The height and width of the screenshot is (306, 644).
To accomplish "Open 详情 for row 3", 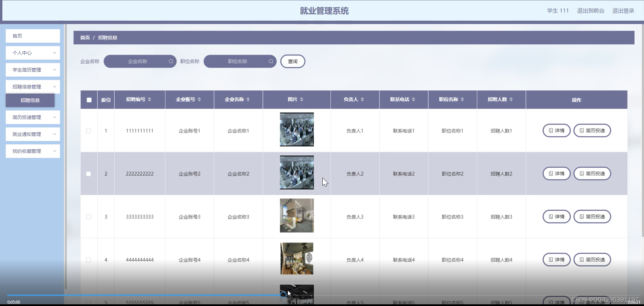I will coord(556,216).
